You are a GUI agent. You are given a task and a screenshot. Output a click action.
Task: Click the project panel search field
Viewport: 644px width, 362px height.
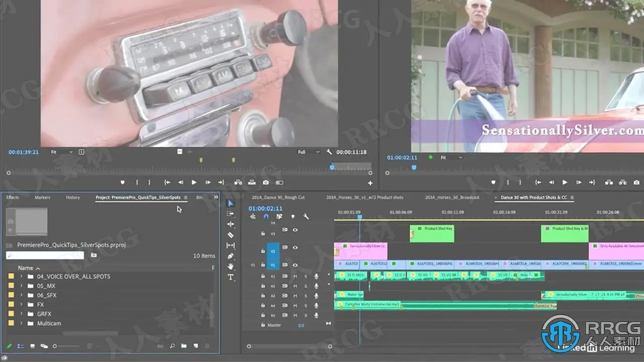point(45,255)
